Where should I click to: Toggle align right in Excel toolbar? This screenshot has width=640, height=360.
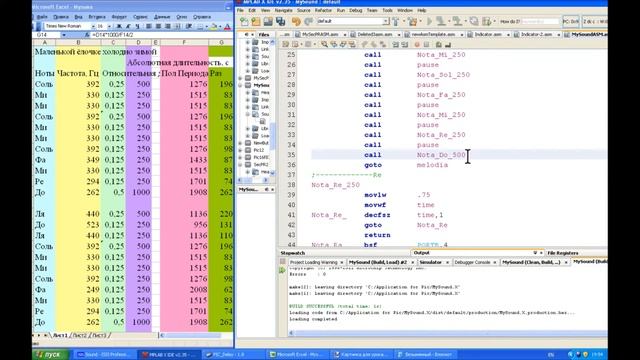tap(168, 26)
